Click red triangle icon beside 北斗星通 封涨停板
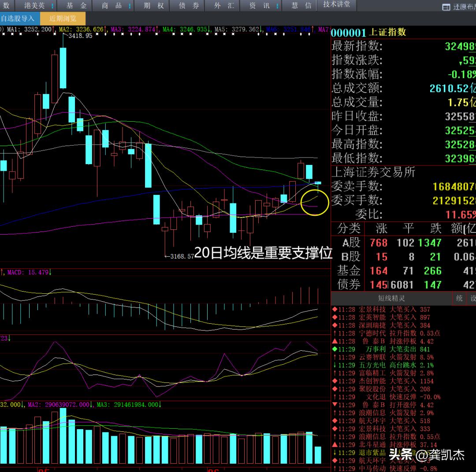This screenshot has width=476, height=472. [334, 445]
